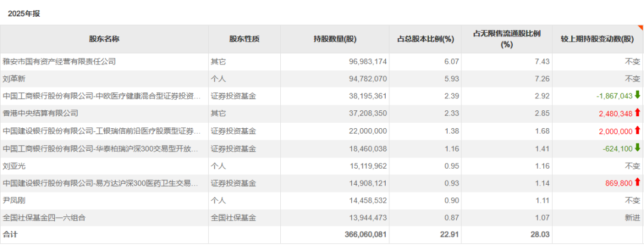
Task: Open 全国社保基金四一六组合 shareholder entry
Action: coord(44,218)
